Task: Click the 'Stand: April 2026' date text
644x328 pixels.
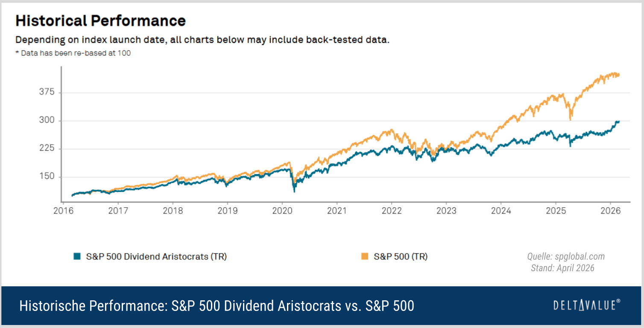Action: pos(562,268)
